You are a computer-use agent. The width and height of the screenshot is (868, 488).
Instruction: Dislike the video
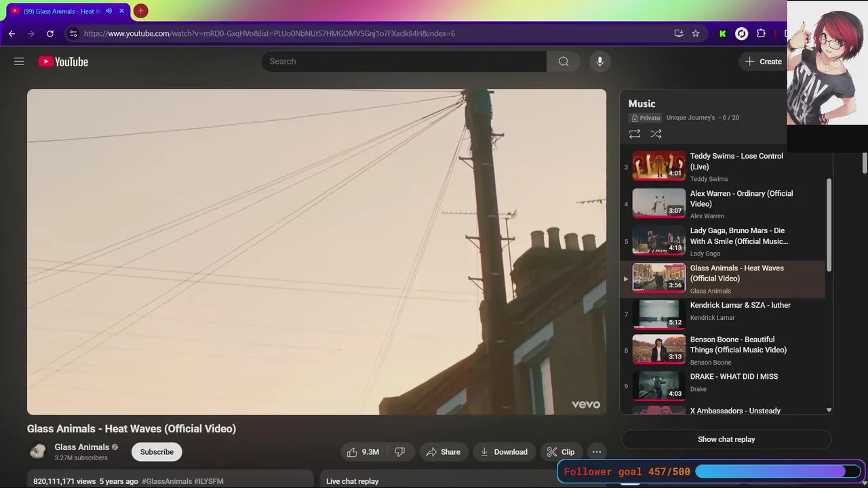tap(400, 452)
